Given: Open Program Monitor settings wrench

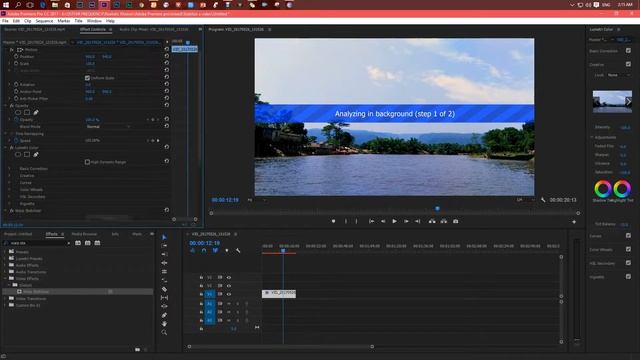Looking at the screenshot, I should click(x=543, y=200).
